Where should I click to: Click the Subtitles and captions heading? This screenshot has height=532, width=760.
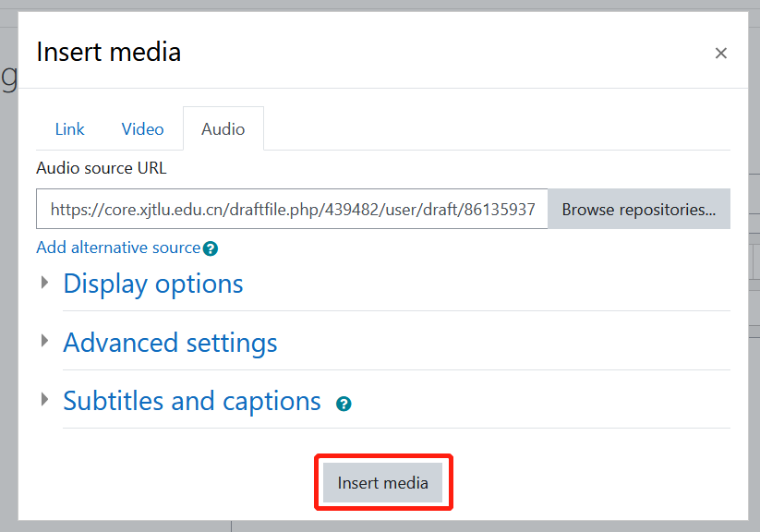pos(192,401)
